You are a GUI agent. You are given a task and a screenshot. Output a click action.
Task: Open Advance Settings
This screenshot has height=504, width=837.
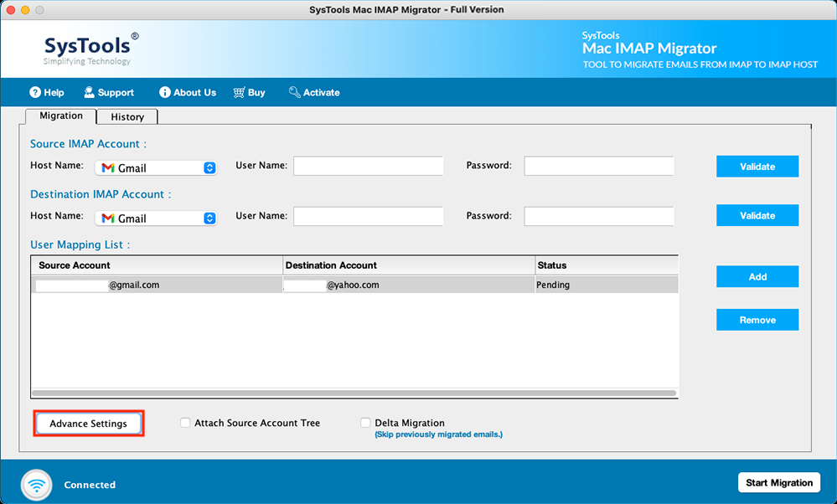[x=89, y=424]
